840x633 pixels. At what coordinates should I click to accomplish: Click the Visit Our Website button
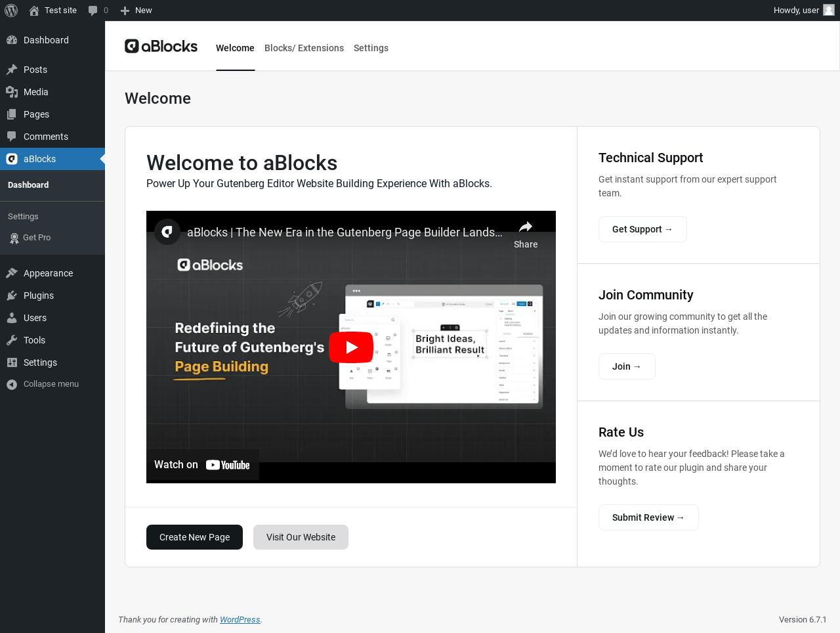(x=301, y=537)
